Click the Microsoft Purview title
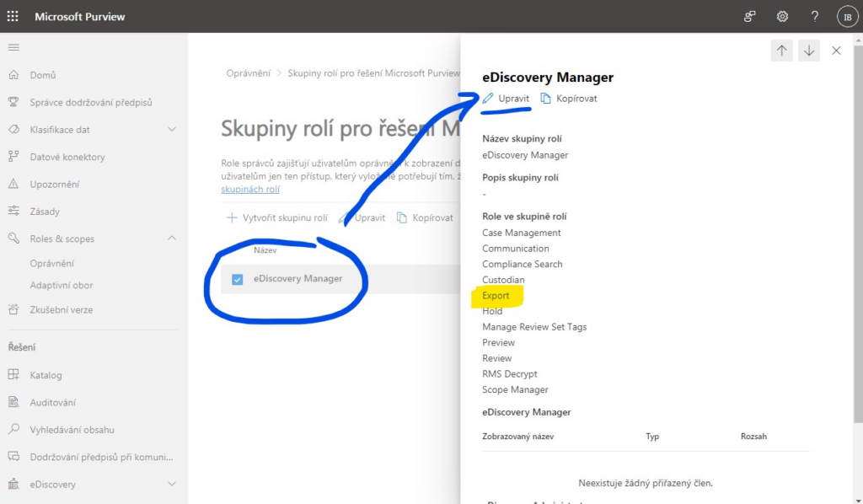The width and height of the screenshot is (863, 504). (x=80, y=17)
